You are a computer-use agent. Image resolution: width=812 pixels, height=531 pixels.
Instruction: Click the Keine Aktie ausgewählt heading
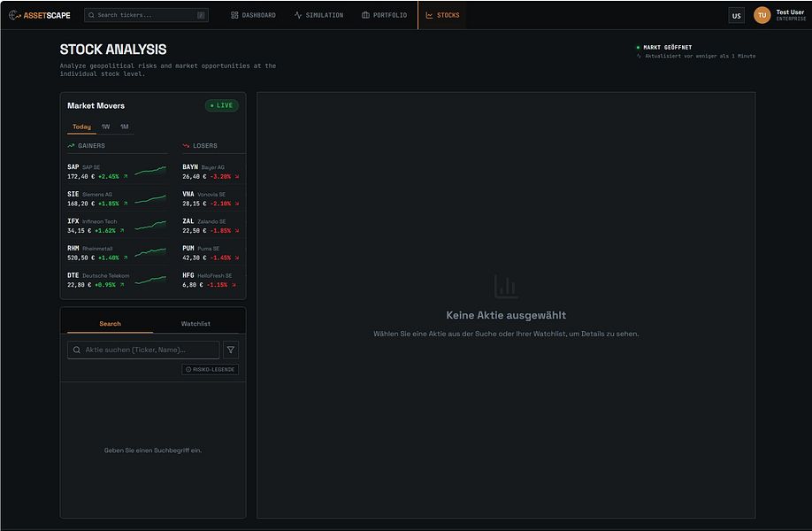coord(506,315)
